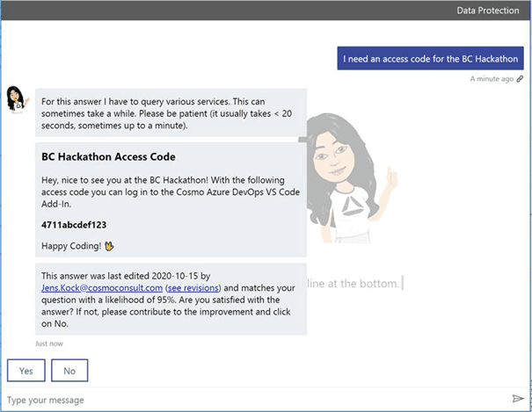This screenshot has width=532, height=412.
Task: Click the 'Happy Coding!' text
Action: tap(66, 247)
